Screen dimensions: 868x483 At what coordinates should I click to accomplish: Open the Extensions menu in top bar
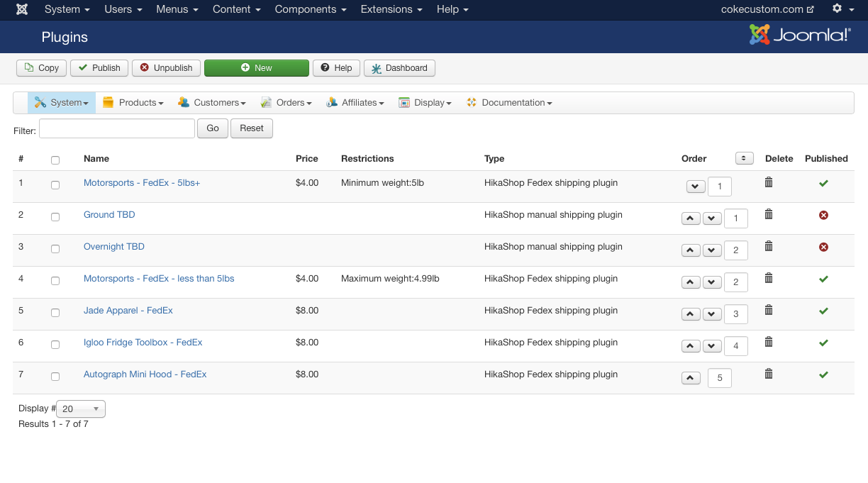coord(391,9)
